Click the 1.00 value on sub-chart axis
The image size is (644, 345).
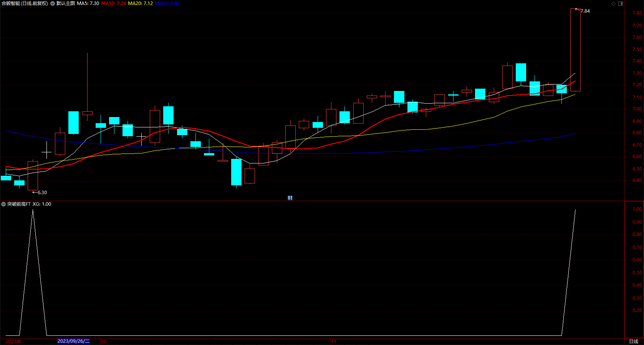(x=637, y=209)
